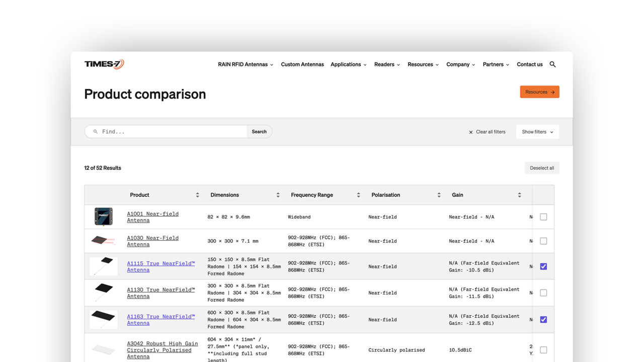Clear all filters
Screen dimensions: 644x362
pos(487,132)
